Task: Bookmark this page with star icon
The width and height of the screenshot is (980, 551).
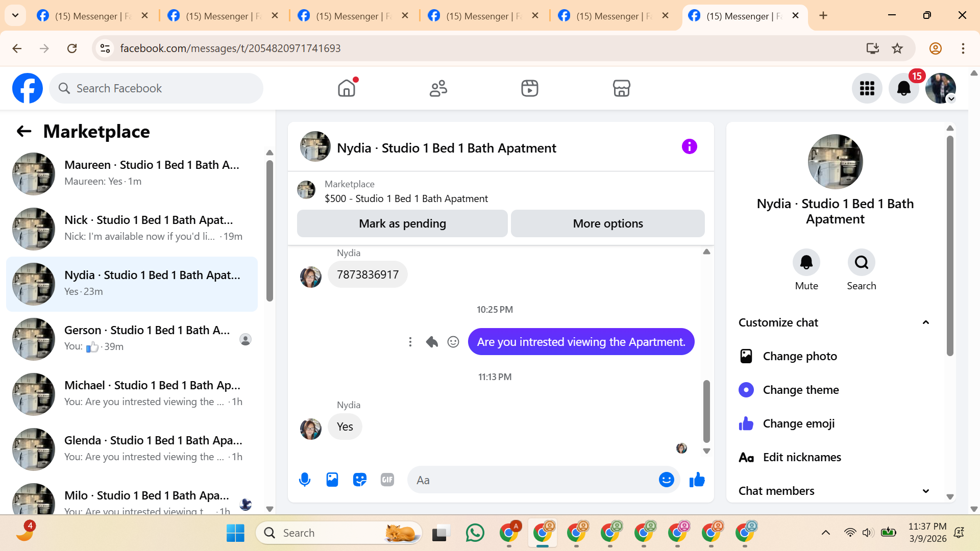Action: (x=897, y=48)
